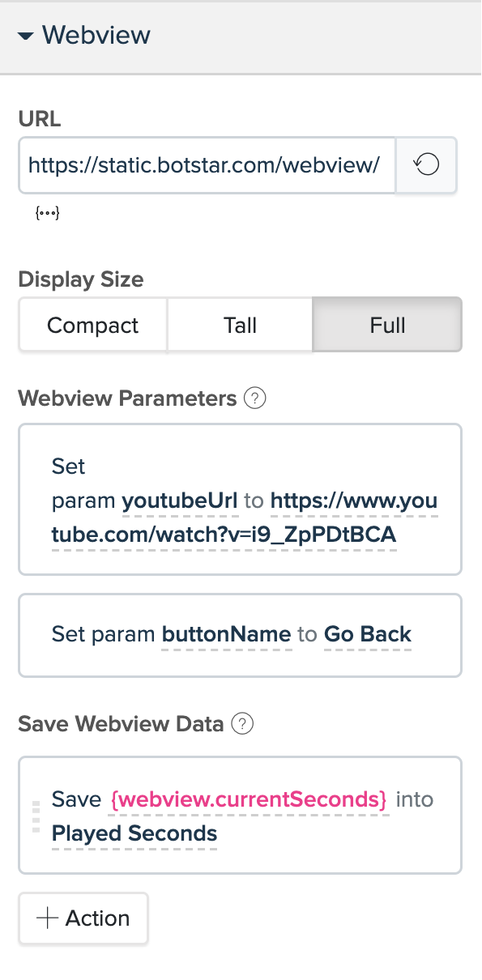Grab drag handle of Save action
482x980 pixels.
click(36, 816)
